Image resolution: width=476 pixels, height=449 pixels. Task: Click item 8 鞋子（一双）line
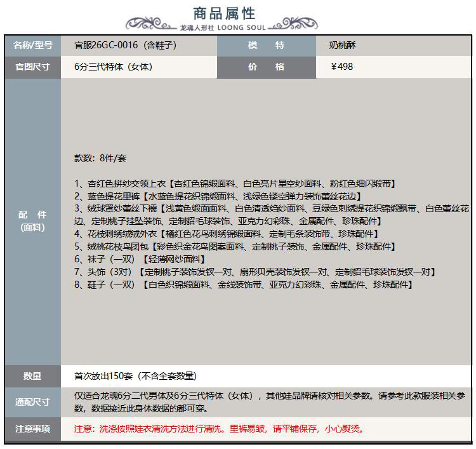tap(244, 285)
